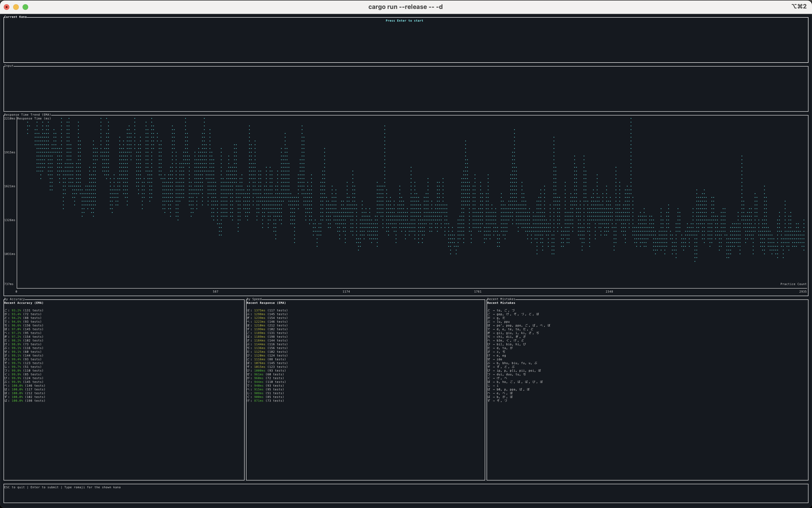The image size is (812, 508).
Task: Select accuracy row '100.0% (212 tests)'
Action: coord(25,393)
